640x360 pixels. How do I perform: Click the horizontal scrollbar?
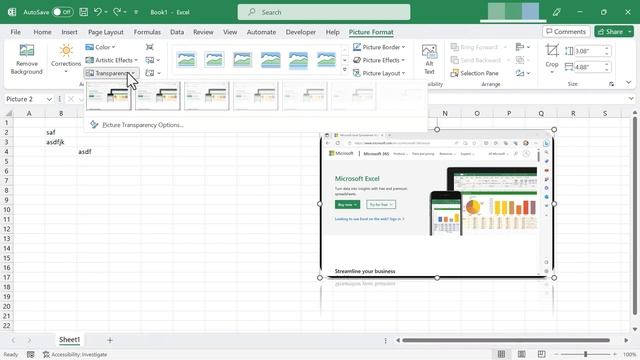506,340
